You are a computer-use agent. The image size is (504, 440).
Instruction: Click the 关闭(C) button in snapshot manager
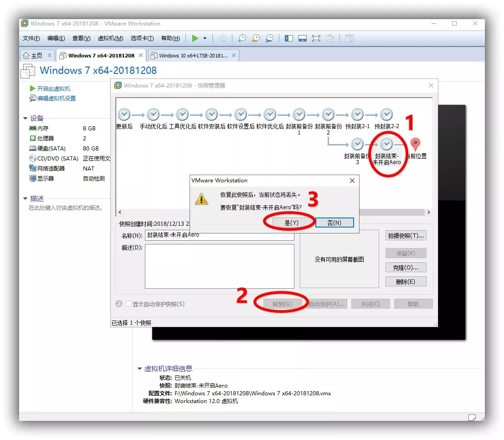[370, 304]
